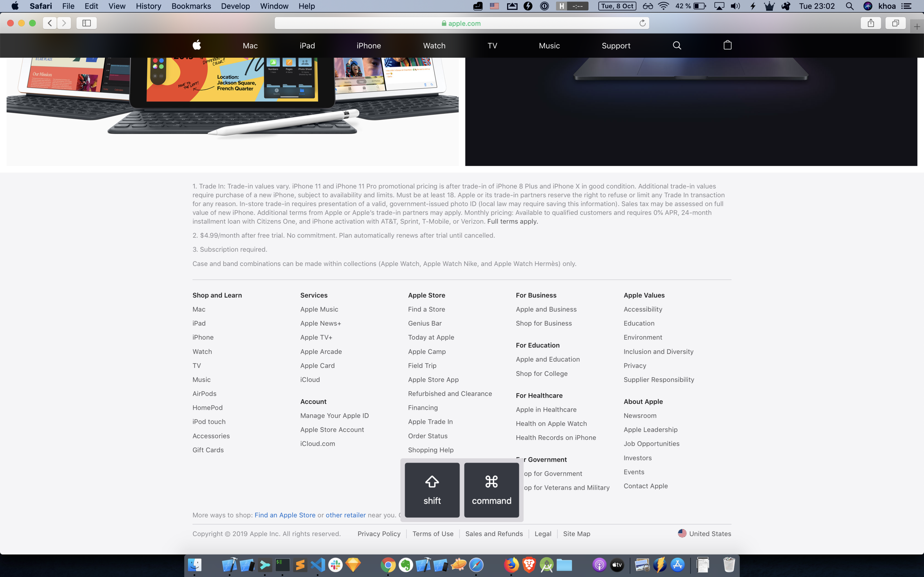Go back with the Safari back arrow
This screenshot has width=924, height=577.
50,23
